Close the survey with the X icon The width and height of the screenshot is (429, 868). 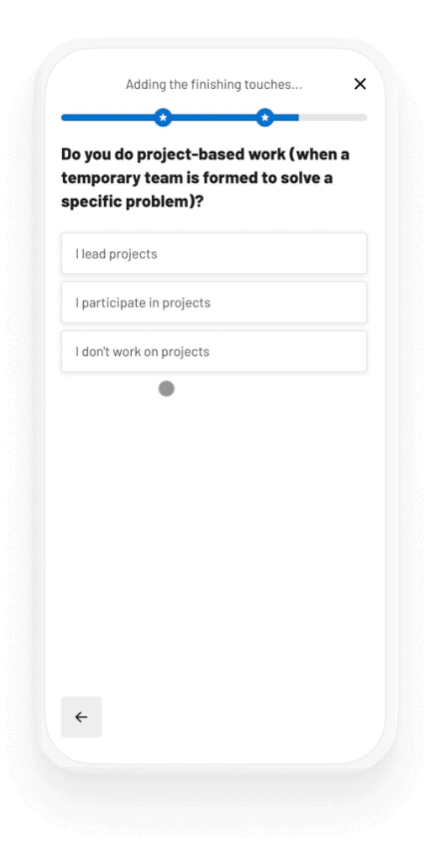click(360, 84)
